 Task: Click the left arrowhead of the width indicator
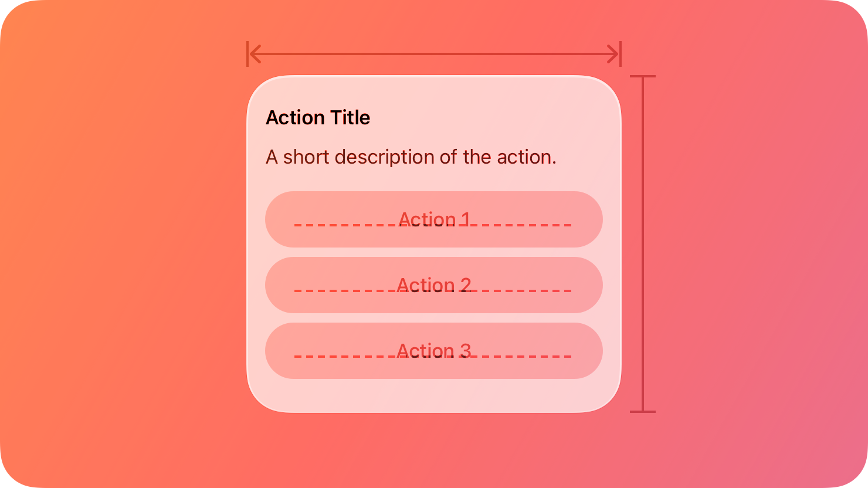coord(253,53)
